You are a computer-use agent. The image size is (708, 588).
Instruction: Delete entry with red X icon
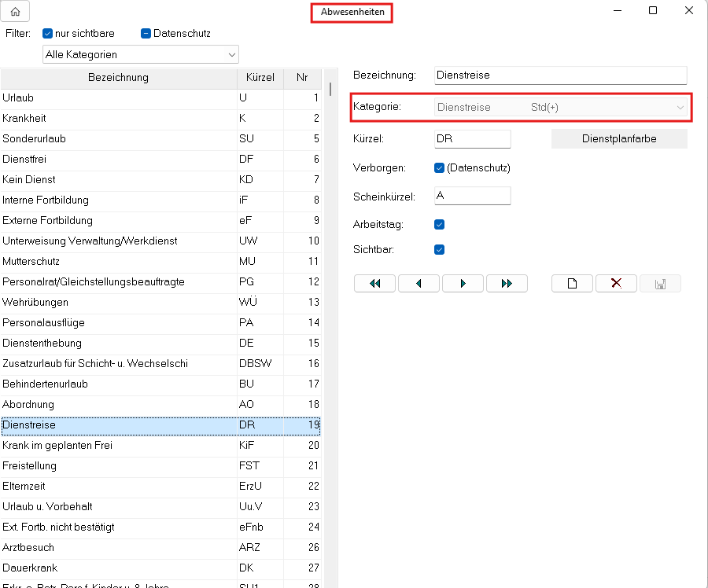point(616,284)
